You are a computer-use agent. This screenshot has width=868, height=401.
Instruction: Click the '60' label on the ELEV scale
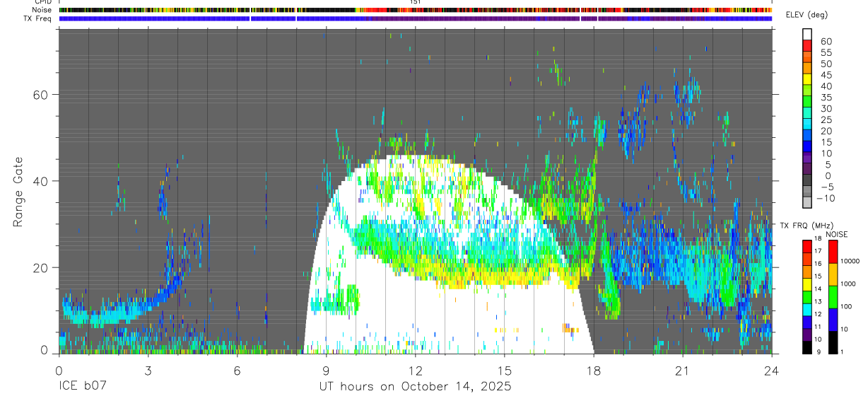[x=825, y=41]
